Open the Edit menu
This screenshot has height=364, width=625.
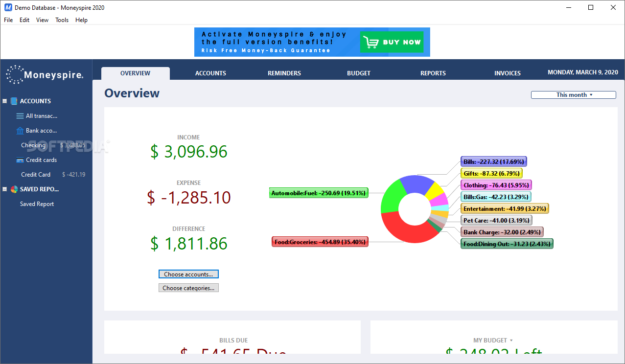24,20
